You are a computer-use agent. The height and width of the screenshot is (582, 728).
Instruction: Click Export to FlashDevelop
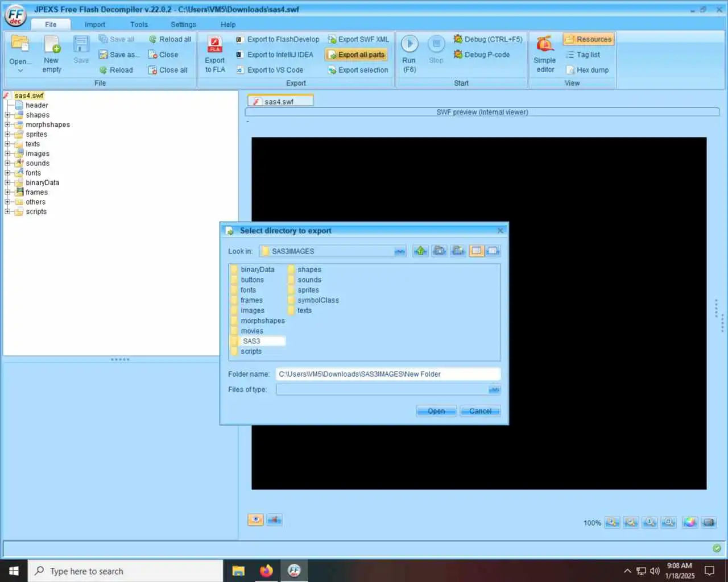point(278,39)
